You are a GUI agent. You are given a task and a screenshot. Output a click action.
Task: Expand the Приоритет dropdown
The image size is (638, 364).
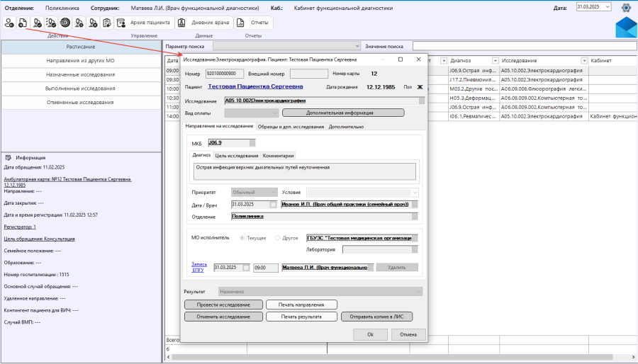coord(274,192)
